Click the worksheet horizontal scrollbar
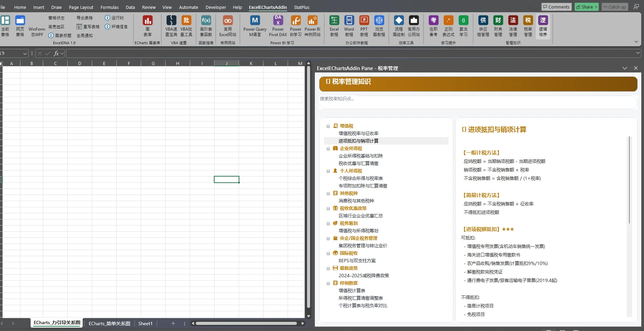The height and width of the screenshot is (331, 644). [247, 324]
